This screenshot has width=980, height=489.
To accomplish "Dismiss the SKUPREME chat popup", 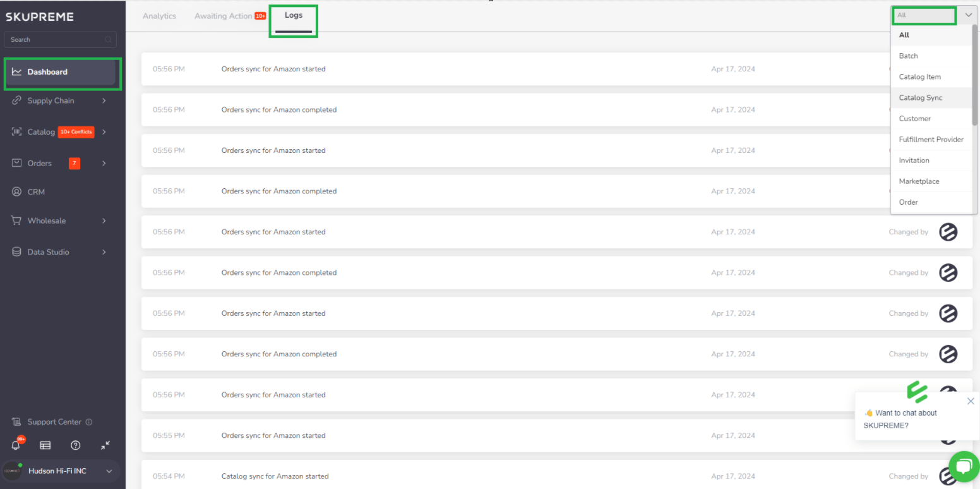I will tap(971, 401).
